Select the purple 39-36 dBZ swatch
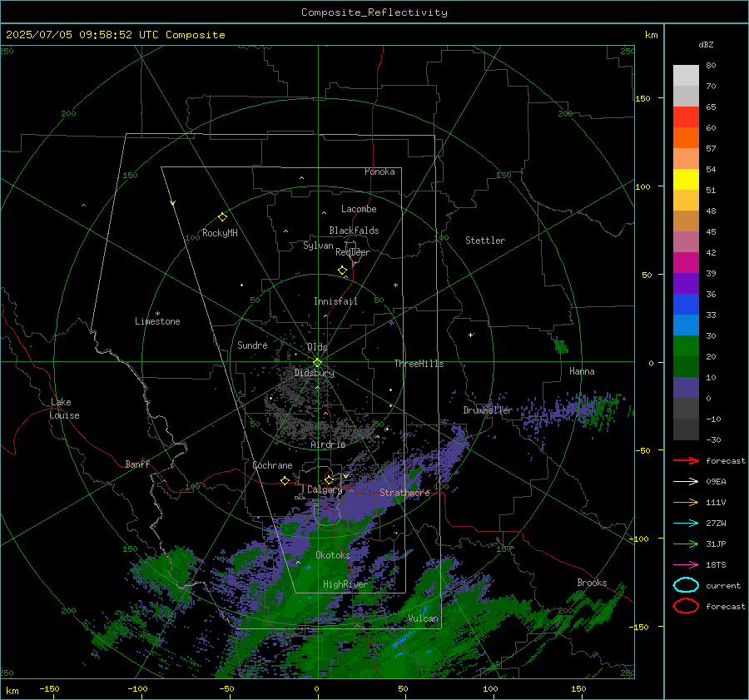 click(x=686, y=284)
